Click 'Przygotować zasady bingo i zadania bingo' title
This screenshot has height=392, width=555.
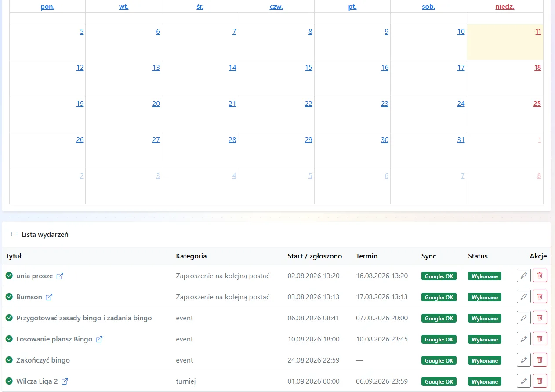[84, 318]
